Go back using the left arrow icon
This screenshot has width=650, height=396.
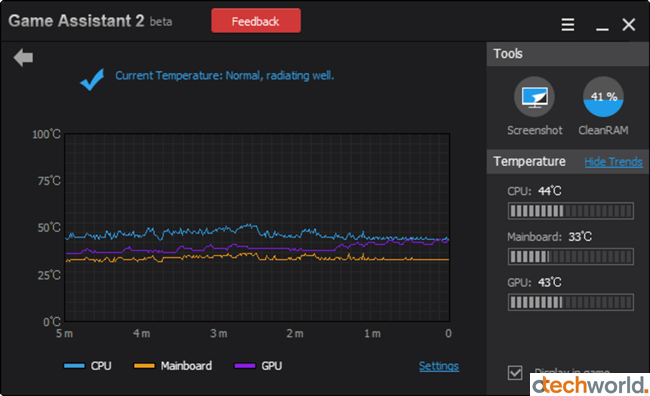pos(23,57)
